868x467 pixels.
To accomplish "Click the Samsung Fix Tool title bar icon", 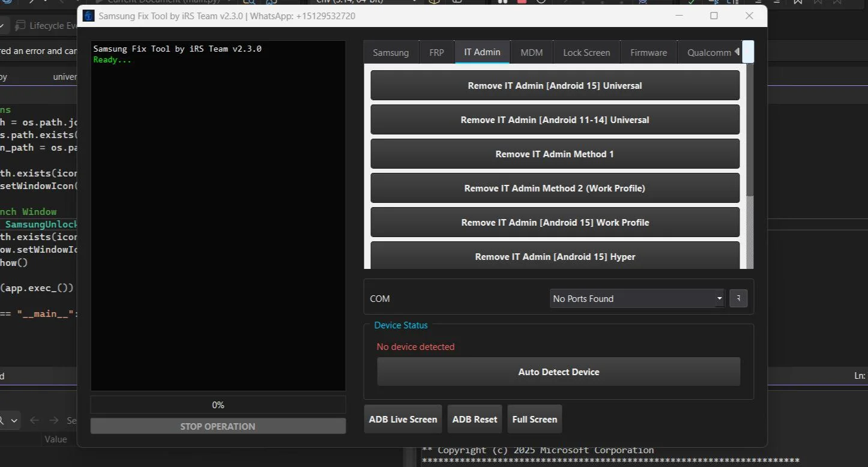I will 88,16.
